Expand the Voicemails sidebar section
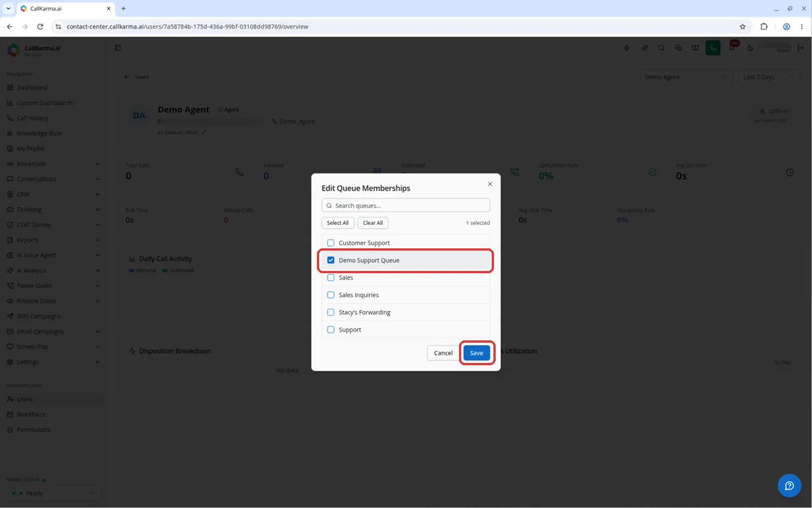The width and height of the screenshot is (812, 508). pos(54,164)
